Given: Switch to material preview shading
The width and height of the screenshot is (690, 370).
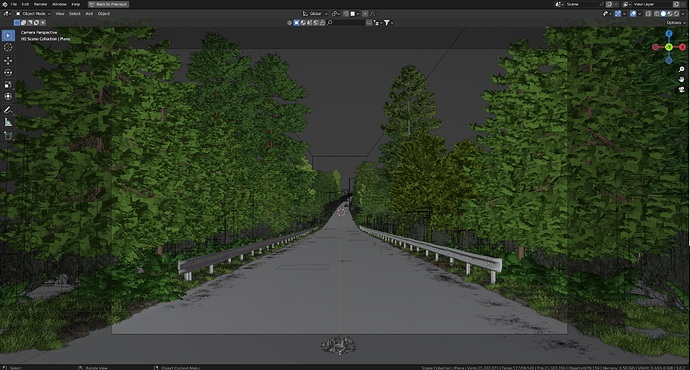Looking at the screenshot, I should click(670, 14).
